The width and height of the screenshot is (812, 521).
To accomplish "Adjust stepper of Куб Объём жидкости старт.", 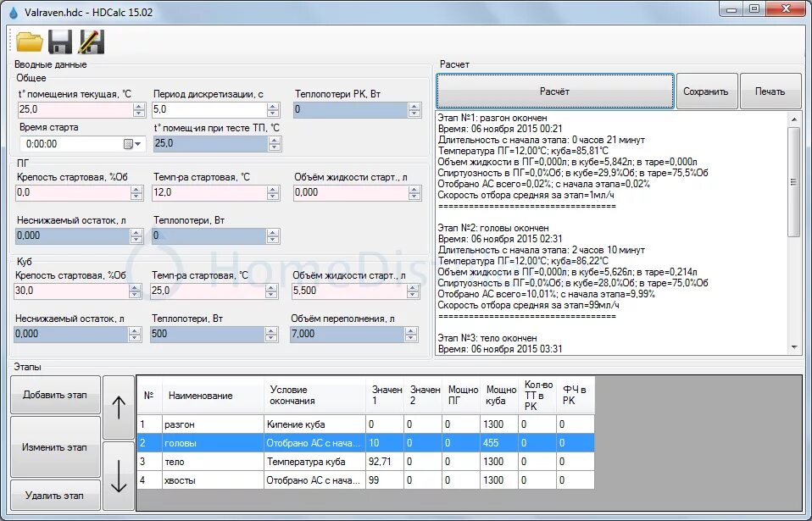I will pyautogui.click(x=413, y=291).
